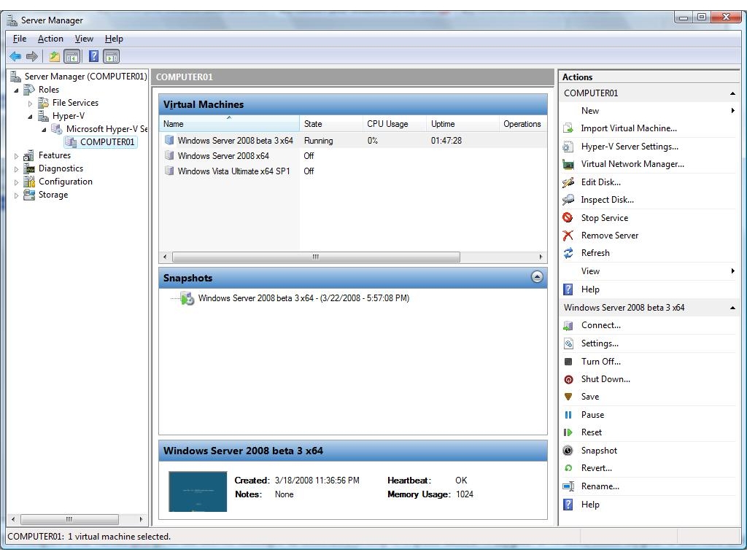
Task: Open the New submenu in Actions
Action: (649, 111)
